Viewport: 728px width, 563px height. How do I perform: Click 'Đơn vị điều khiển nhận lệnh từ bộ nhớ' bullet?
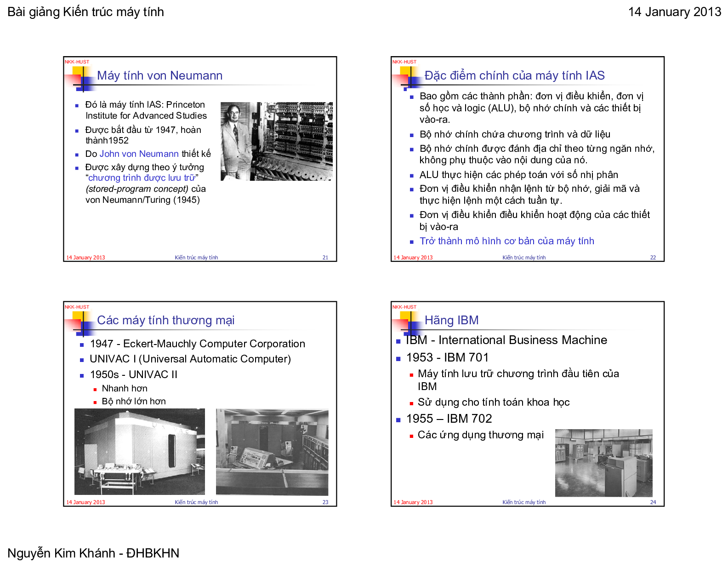click(529, 195)
